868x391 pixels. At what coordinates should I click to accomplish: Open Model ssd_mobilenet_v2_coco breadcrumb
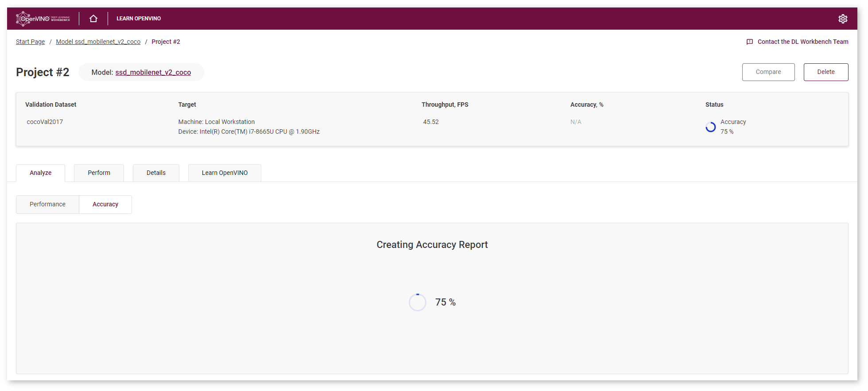pos(98,42)
